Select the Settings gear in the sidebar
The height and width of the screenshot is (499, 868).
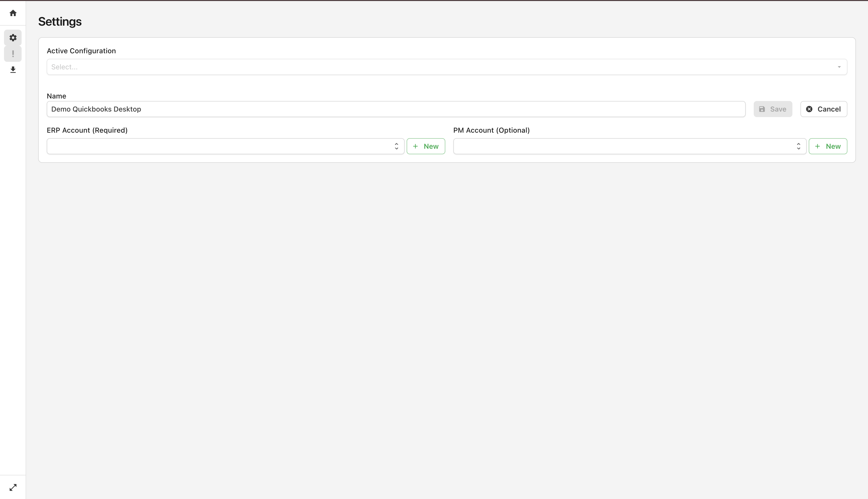point(13,38)
